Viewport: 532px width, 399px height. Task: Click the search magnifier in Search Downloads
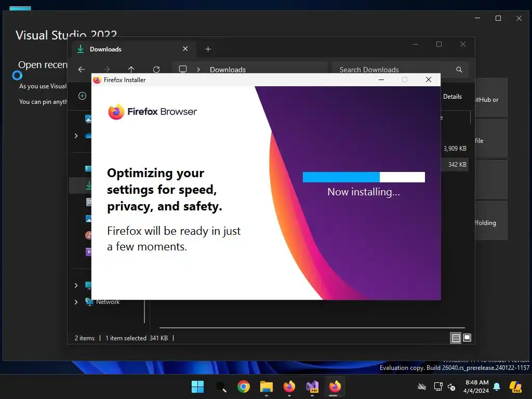459,70
